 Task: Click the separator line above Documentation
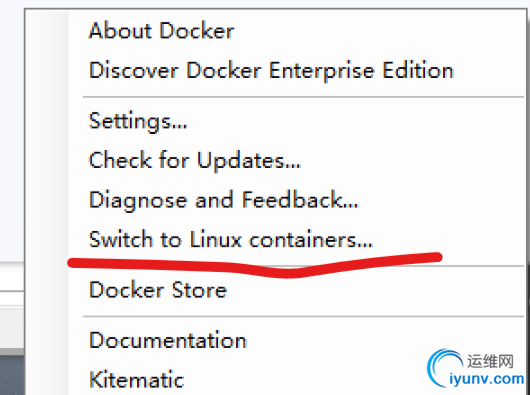tap(303, 317)
